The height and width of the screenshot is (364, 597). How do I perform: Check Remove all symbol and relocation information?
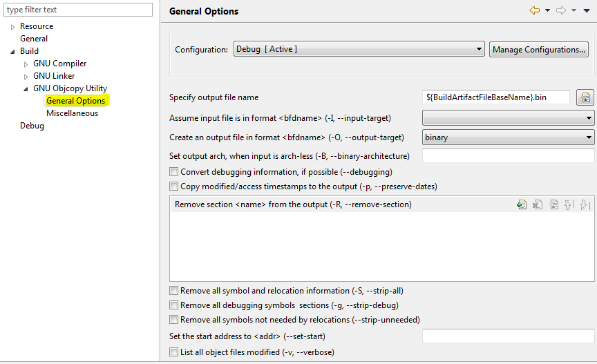(173, 291)
